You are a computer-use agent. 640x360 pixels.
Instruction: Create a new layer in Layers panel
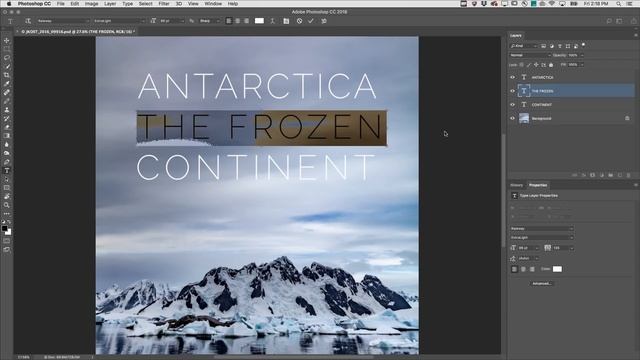point(620,175)
